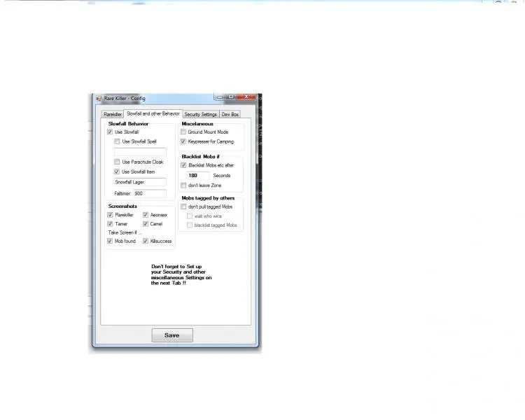The image size is (525, 420).
Task: Toggle Keypresser for Camping checkbox
Action: click(183, 141)
